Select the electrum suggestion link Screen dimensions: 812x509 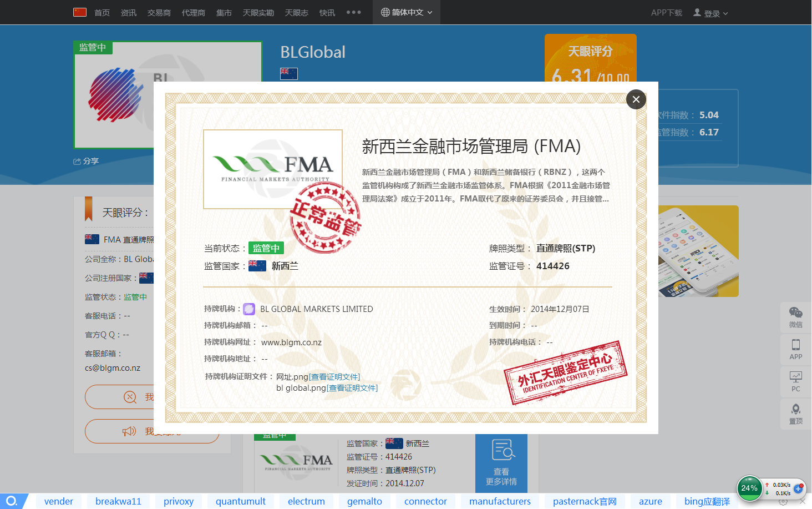point(306,501)
